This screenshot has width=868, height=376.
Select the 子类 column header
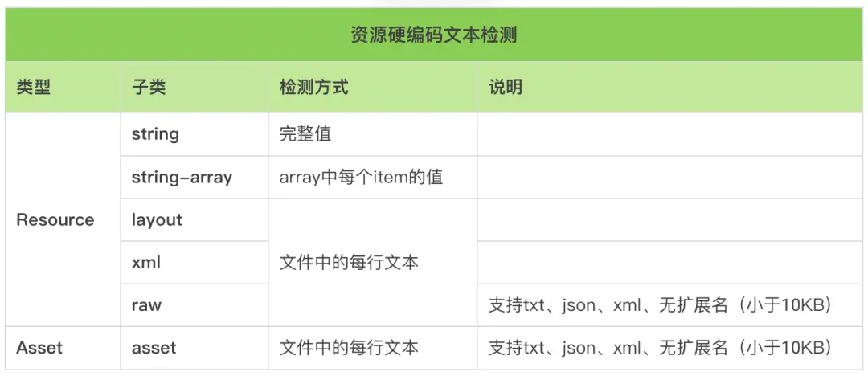click(x=149, y=88)
